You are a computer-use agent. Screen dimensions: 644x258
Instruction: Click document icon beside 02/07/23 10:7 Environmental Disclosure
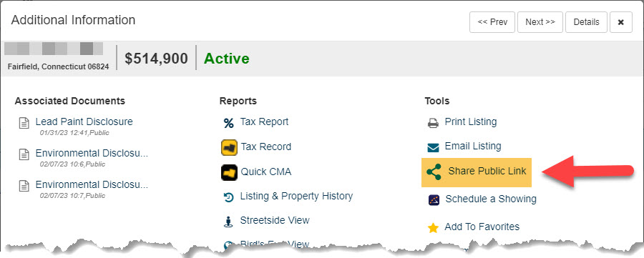24,186
